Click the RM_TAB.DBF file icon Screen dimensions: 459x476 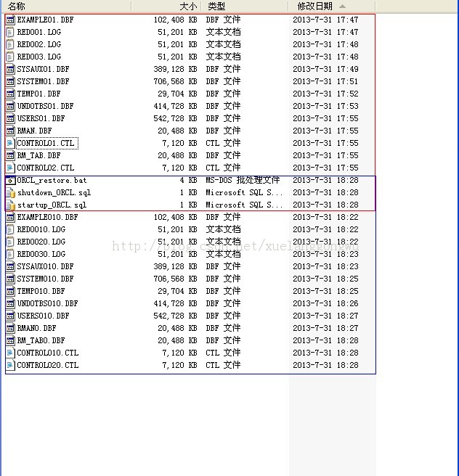tap(10, 156)
